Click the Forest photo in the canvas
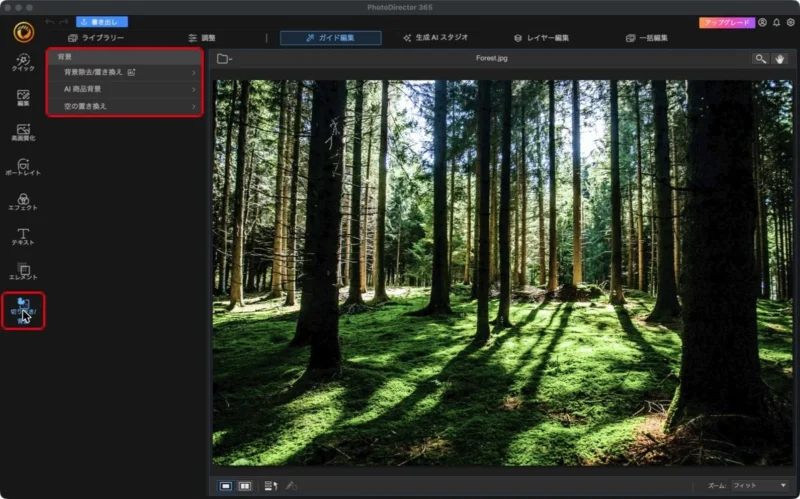 coord(503,272)
